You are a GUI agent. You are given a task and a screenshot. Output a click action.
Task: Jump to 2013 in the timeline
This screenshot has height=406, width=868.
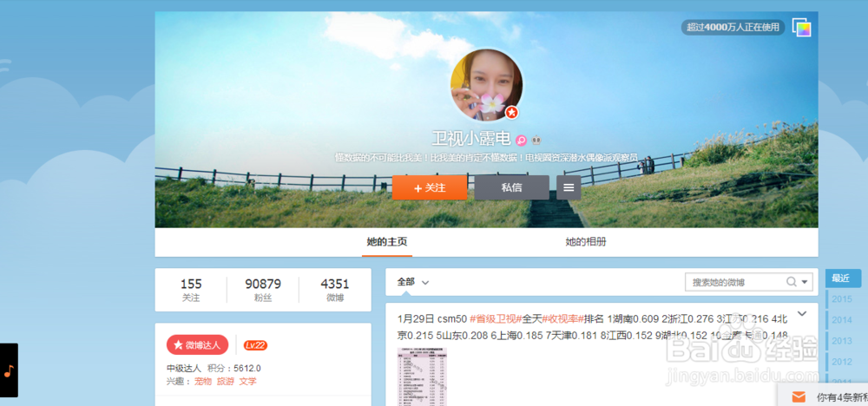tap(842, 341)
